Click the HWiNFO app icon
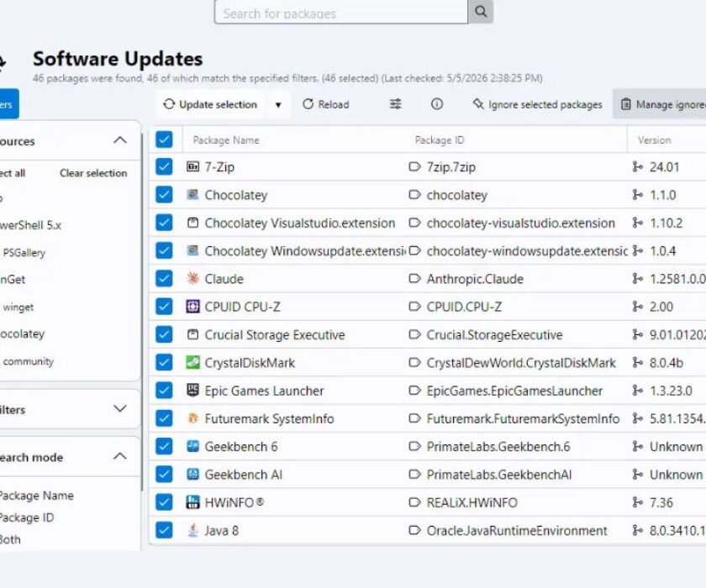Screen dimensions: 706x588 point(192,502)
